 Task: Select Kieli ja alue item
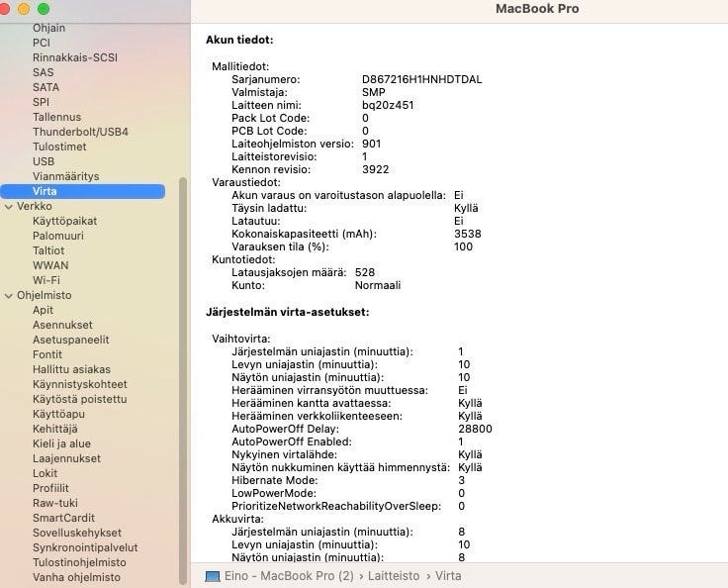click(61, 444)
